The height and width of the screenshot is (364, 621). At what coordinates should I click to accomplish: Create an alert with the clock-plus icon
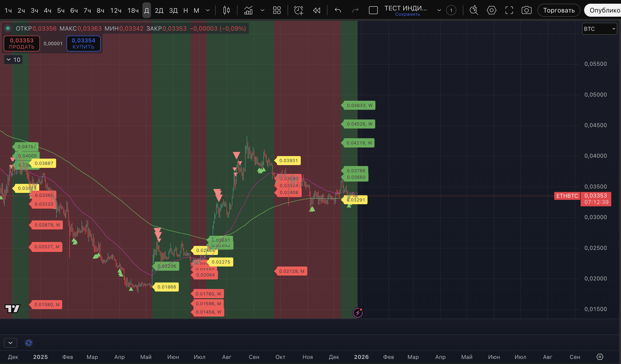[x=298, y=10]
